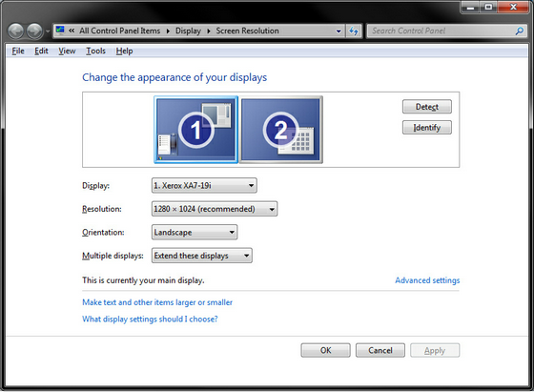Click the Control Panel icon in address bar
534x392 pixels.
pyautogui.click(x=60, y=31)
